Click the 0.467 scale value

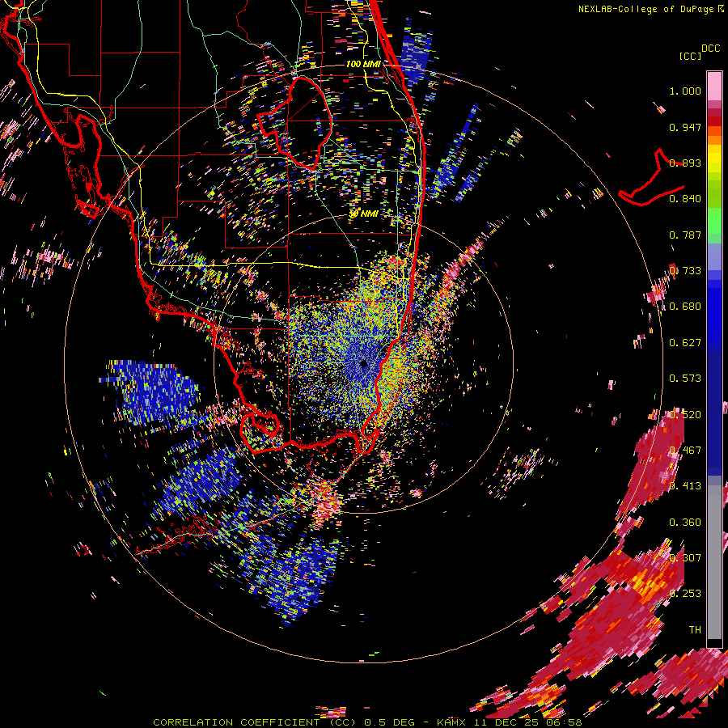(x=685, y=451)
